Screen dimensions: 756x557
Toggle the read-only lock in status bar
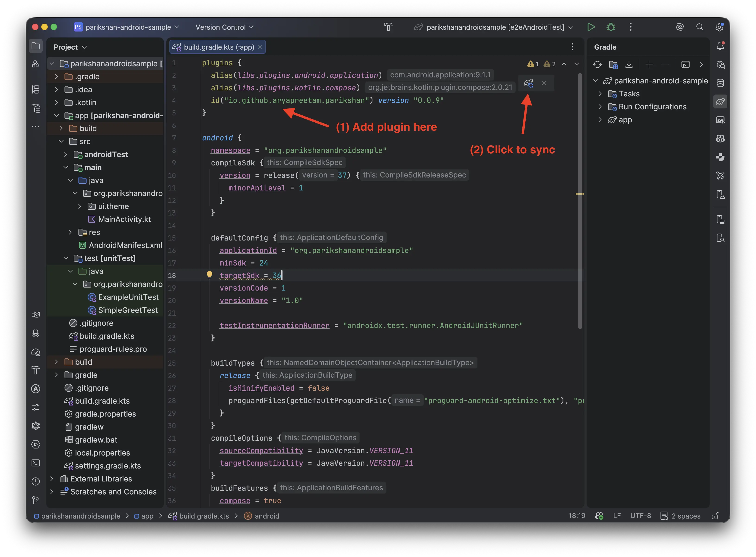click(x=715, y=516)
